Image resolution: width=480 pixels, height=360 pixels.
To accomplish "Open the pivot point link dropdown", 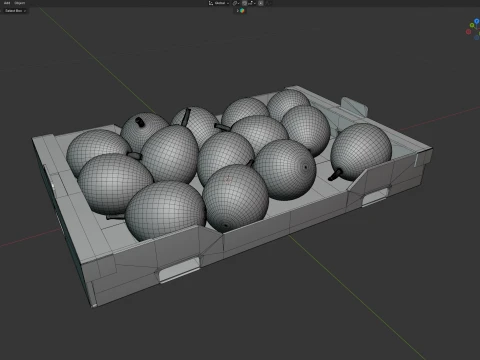I will coord(236,3).
